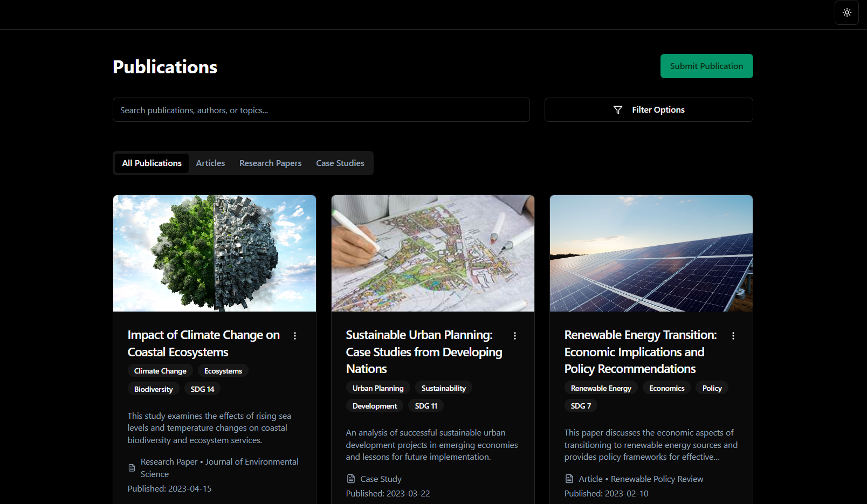The image size is (867, 504).
Task: Click the text 'Published: 2023-02-10'
Action: click(x=607, y=493)
